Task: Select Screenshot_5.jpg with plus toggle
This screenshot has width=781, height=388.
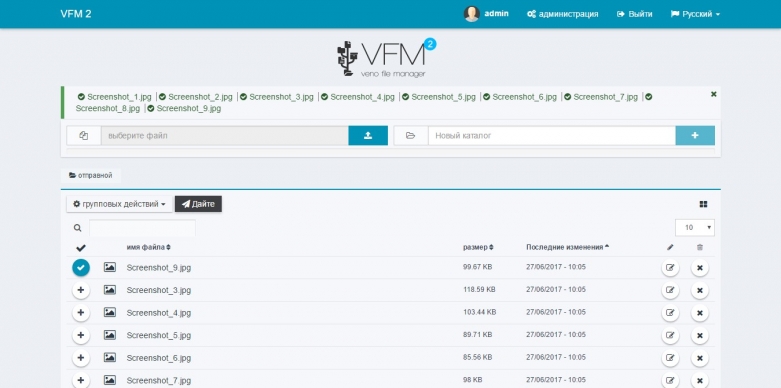Action: point(81,335)
